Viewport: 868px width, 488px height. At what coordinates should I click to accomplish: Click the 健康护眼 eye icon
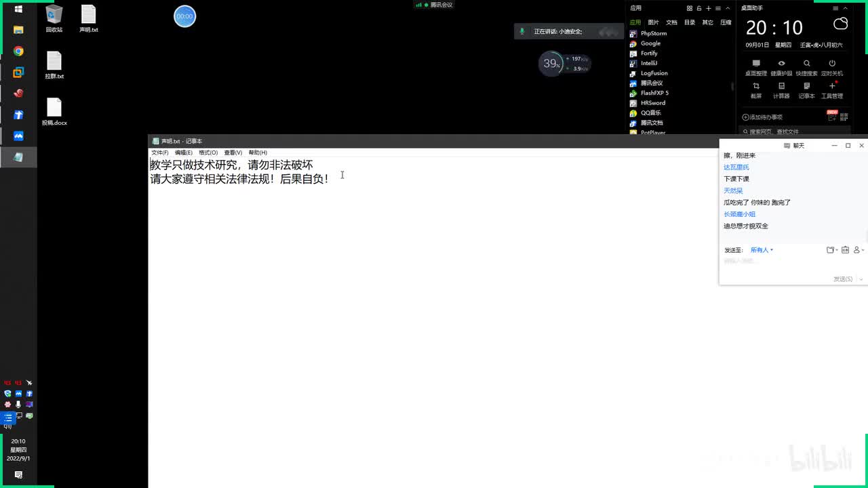tap(781, 64)
